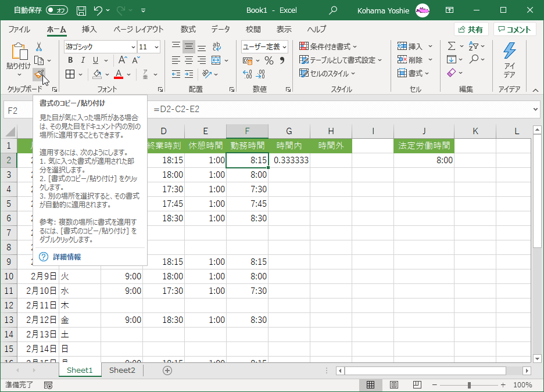Screen dimensions: 544x392
Task: Toggle Italic formatting
Action: (83, 60)
